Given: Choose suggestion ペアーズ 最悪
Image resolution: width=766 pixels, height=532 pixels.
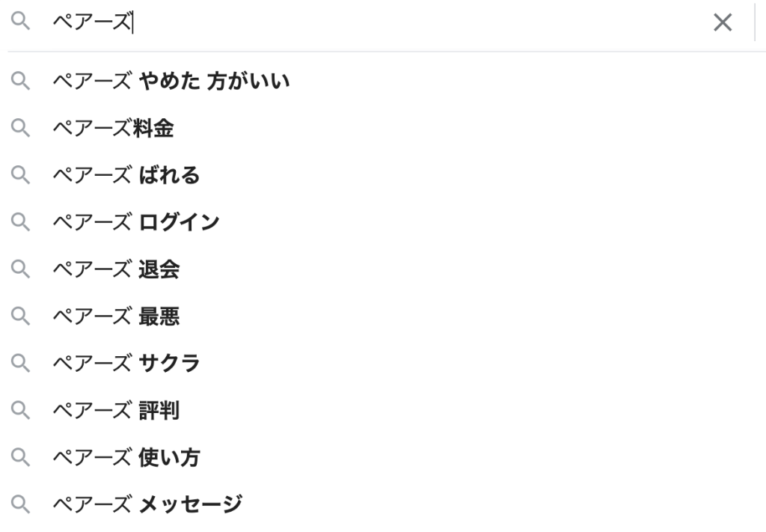Looking at the screenshot, I should click(x=116, y=317).
